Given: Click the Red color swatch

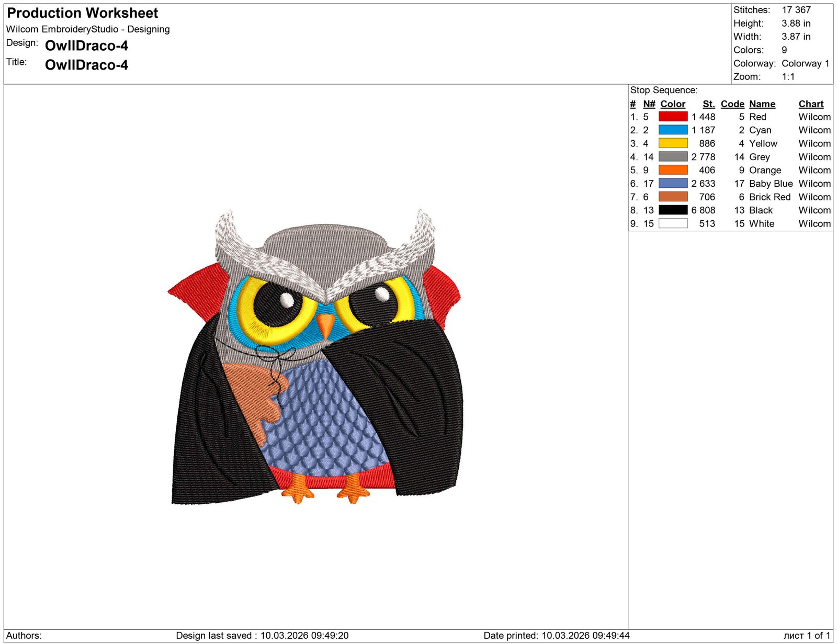Looking at the screenshot, I should pos(673,117).
